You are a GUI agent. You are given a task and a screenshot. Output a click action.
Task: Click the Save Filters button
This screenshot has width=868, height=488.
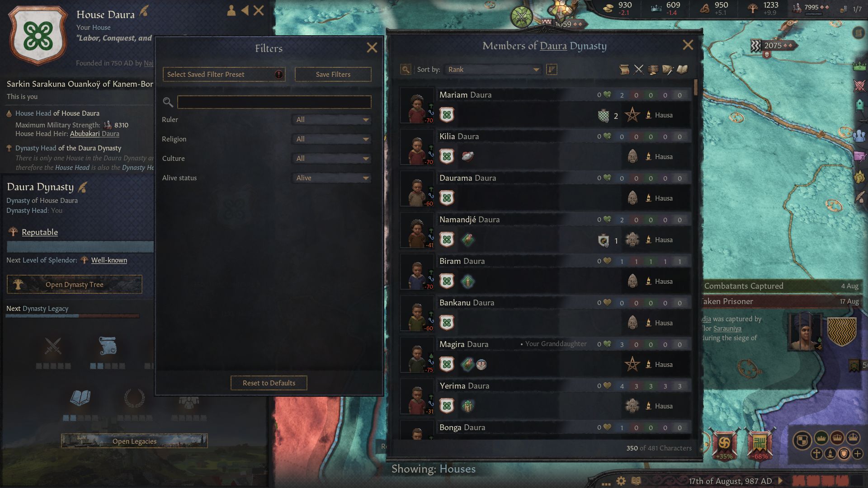tap(333, 75)
